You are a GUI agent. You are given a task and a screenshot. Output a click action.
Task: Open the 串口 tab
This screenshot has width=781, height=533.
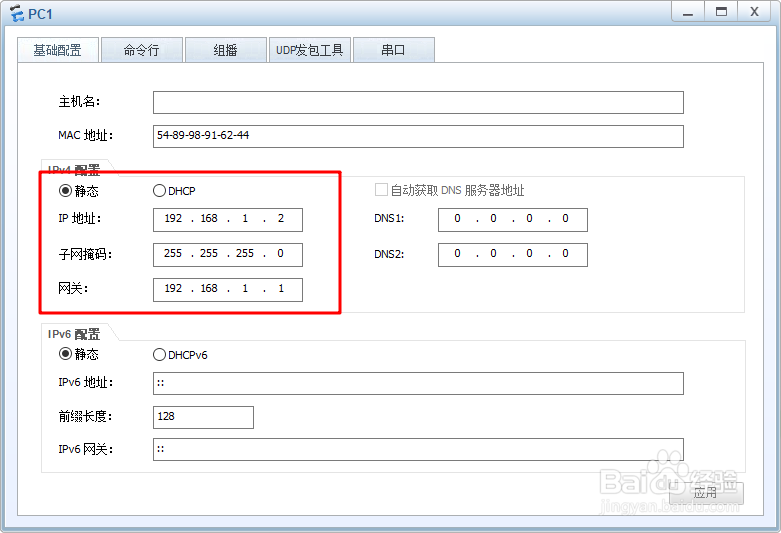pos(393,50)
